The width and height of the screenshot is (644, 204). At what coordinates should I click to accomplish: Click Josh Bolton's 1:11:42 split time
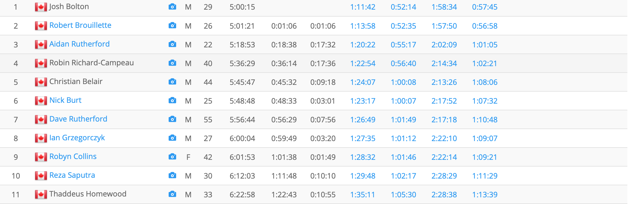(x=362, y=7)
